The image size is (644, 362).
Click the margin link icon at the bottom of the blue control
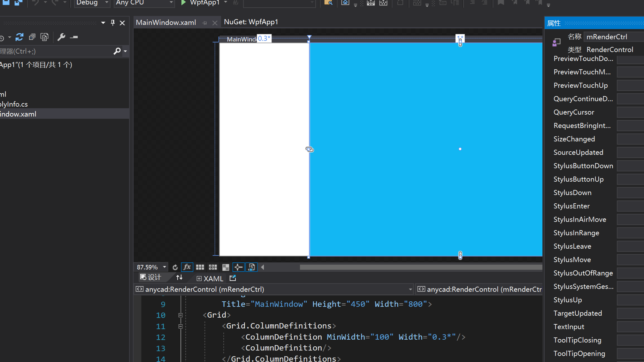click(460, 255)
